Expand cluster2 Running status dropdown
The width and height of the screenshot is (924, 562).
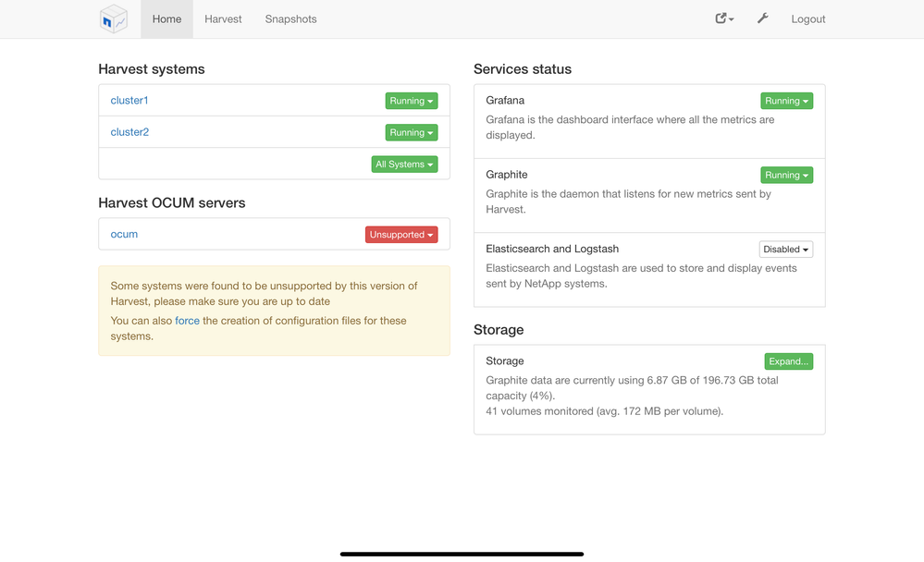point(412,133)
